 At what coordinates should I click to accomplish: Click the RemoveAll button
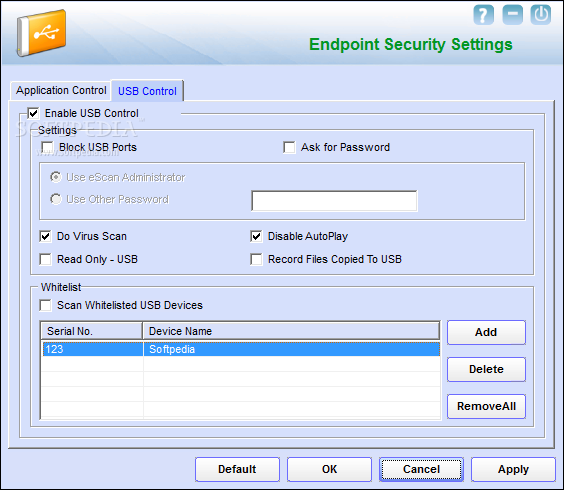(486, 406)
